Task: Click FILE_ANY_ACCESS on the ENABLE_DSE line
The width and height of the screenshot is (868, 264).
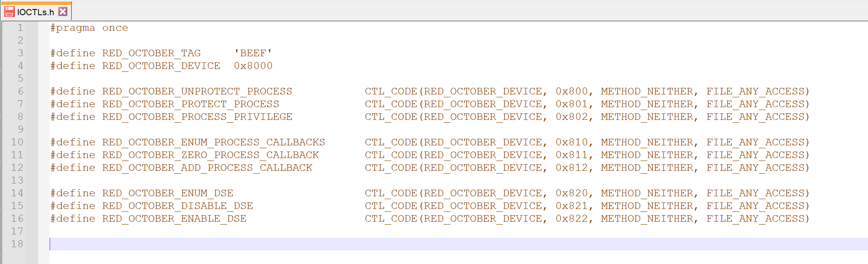Action: (x=755, y=218)
